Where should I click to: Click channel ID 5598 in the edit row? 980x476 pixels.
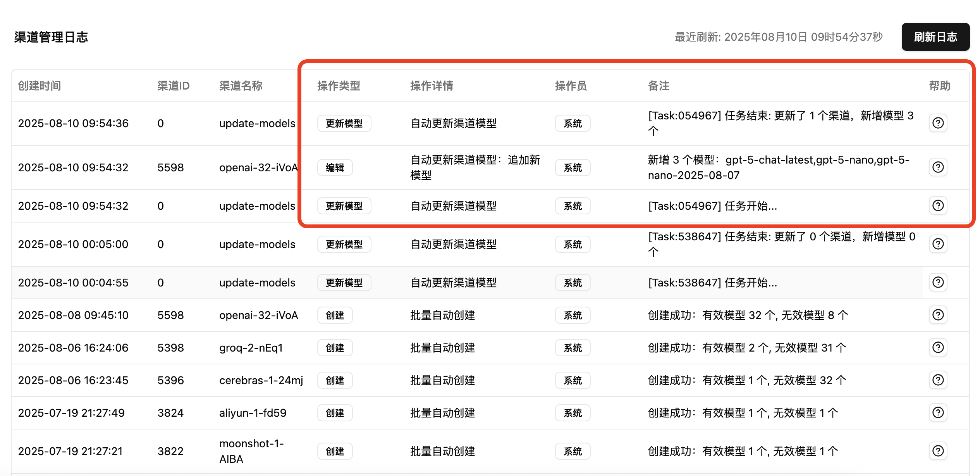click(170, 167)
